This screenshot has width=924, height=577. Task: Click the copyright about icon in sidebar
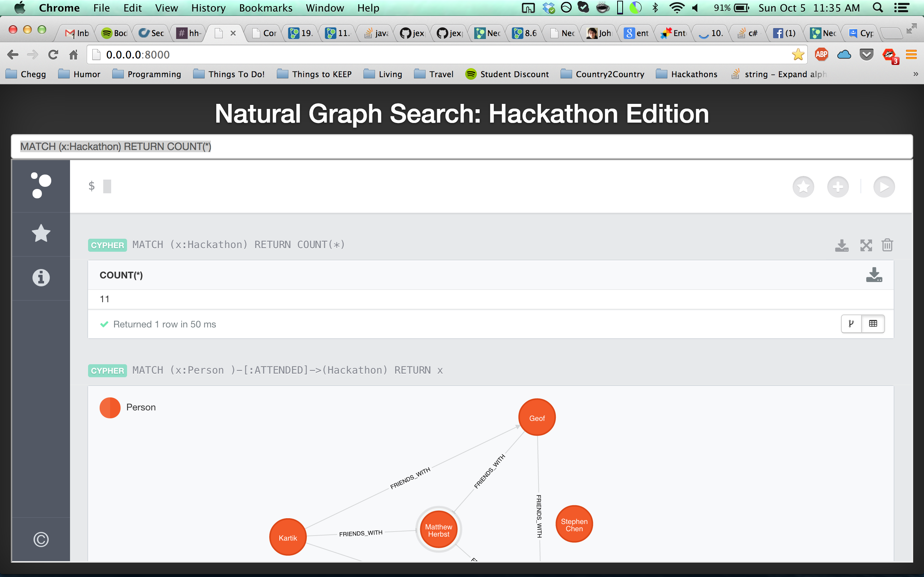[x=41, y=539]
